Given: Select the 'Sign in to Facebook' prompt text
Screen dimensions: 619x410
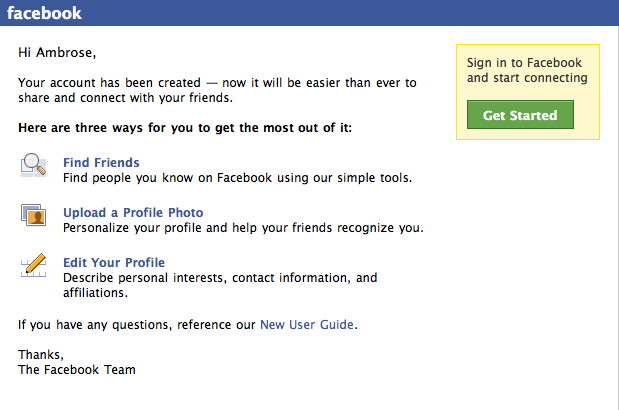Looking at the screenshot, I should point(527,70).
